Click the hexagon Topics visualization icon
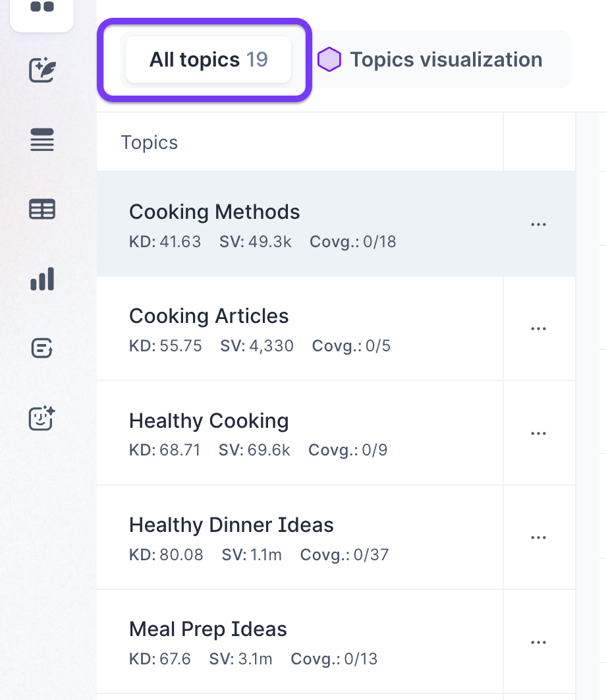 click(329, 60)
